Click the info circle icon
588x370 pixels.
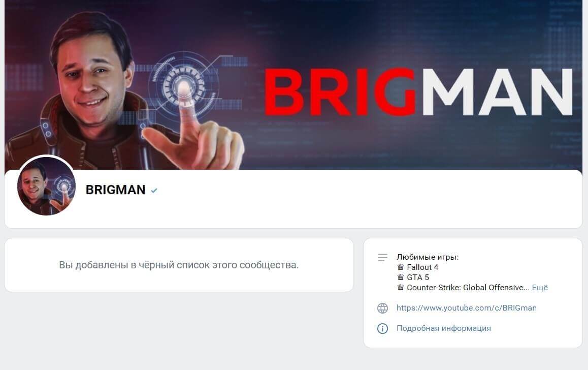coord(382,328)
